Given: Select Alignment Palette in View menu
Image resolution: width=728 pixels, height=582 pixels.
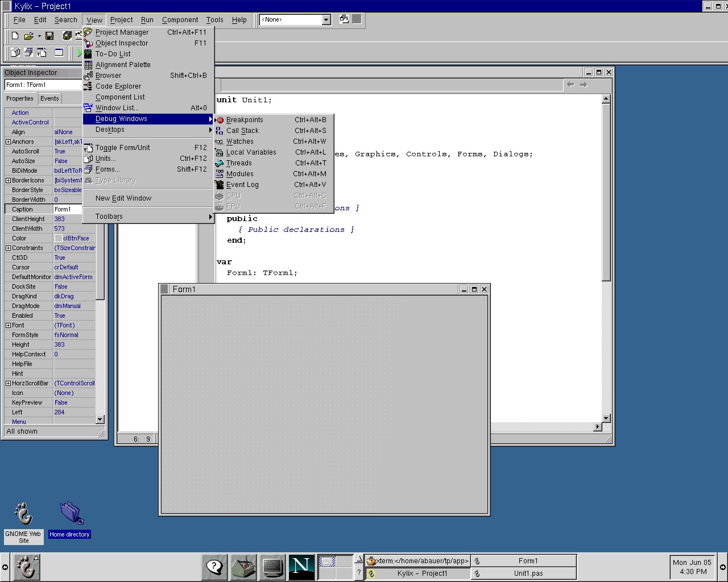Looking at the screenshot, I should point(148,65).
